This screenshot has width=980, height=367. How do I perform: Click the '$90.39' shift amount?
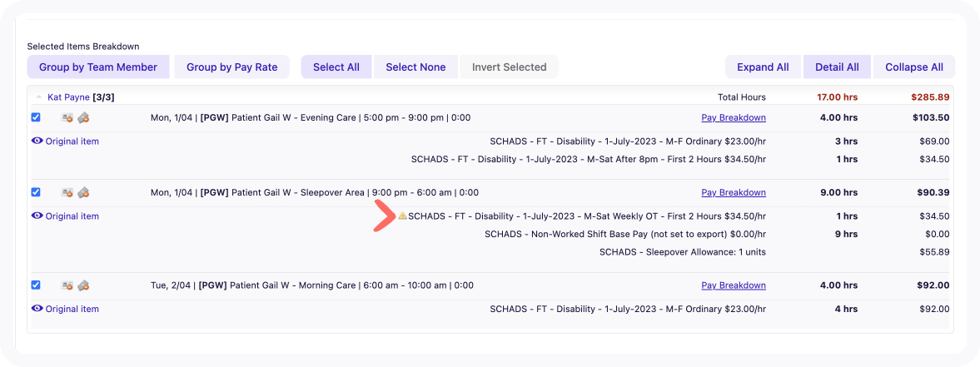click(933, 192)
